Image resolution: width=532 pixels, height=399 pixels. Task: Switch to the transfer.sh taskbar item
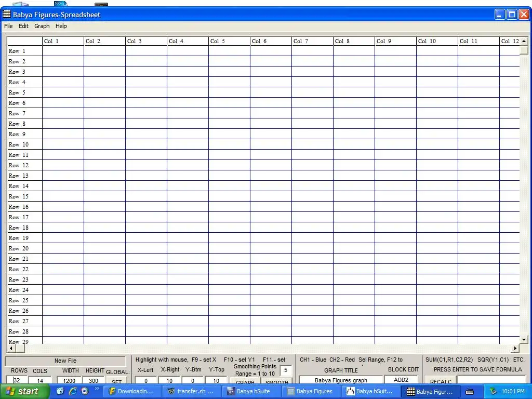point(191,391)
